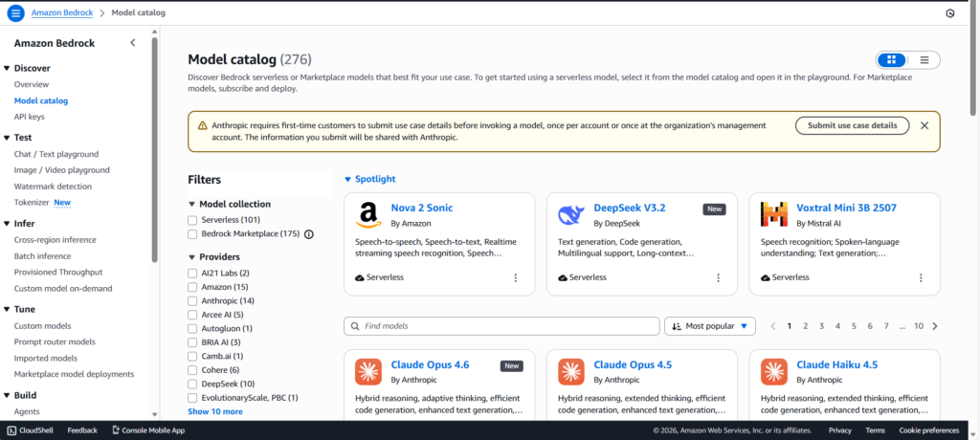This screenshot has width=980, height=440.
Task: Collapse the Spotlight section
Action: 347,179
